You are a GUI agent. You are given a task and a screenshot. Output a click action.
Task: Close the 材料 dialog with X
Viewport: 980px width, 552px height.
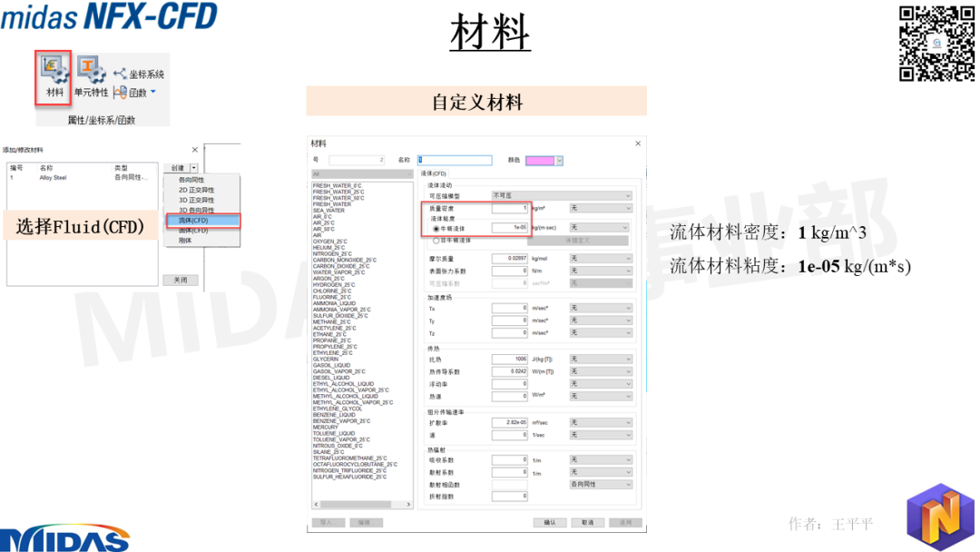pos(638,143)
